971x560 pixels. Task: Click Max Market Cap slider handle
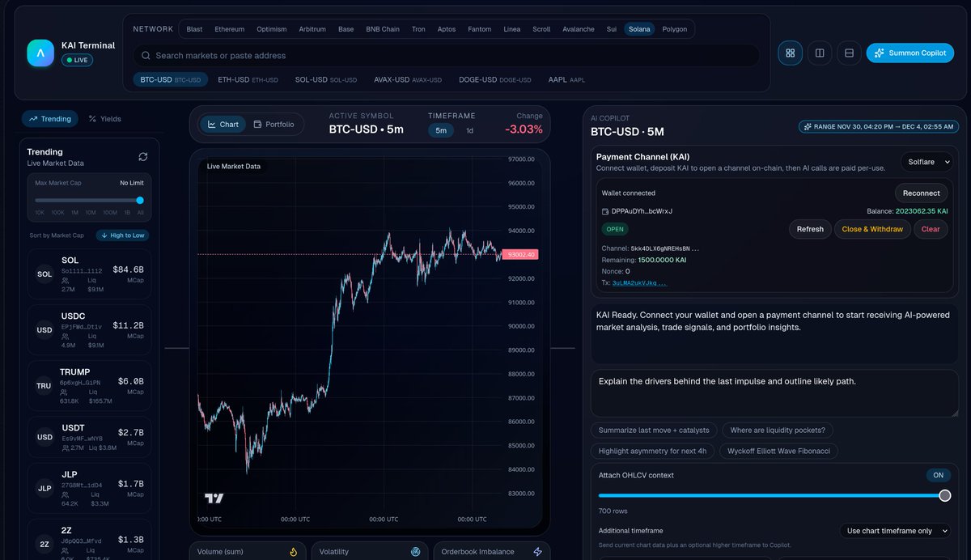point(140,200)
